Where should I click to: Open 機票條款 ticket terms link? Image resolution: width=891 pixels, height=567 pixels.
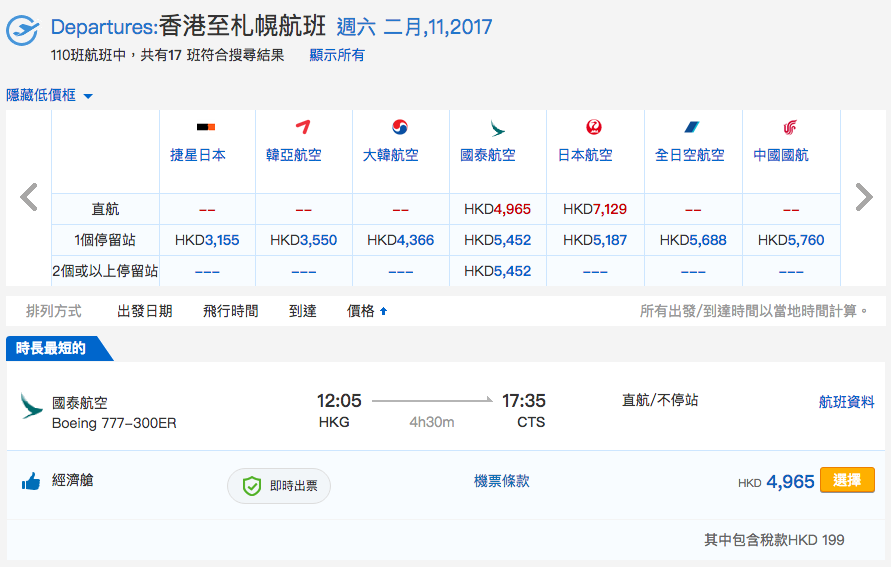point(502,481)
